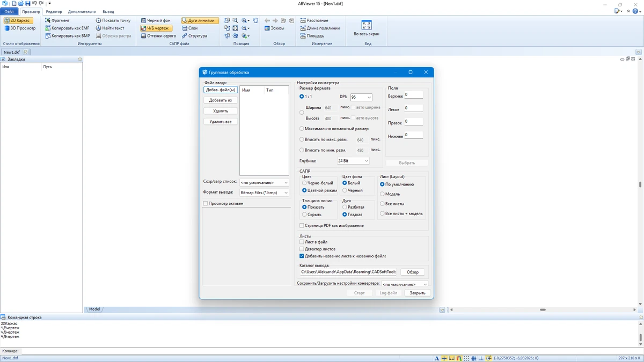Image resolution: width=644 pixels, height=362 pixels.
Task: Toggle the text 'A' status bar icon
Action: (x=437, y=358)
